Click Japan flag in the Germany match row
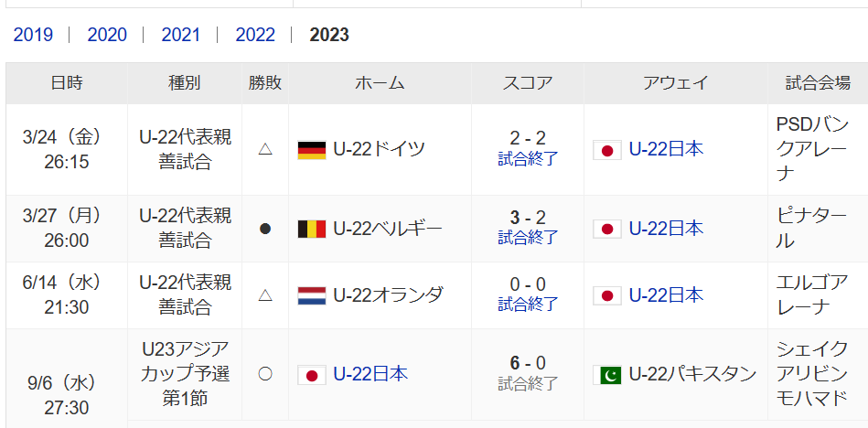 pos(607,150)
